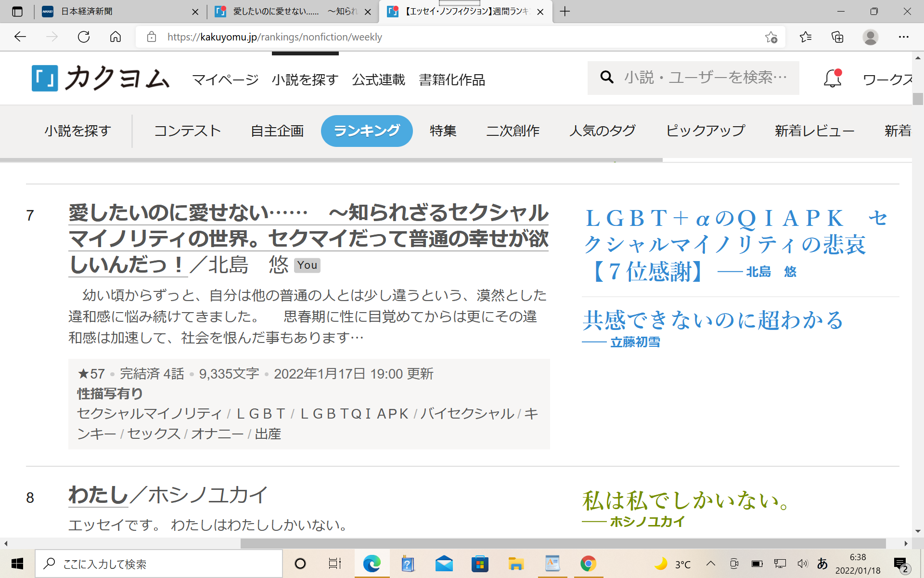Open the Collections icon in toolbar
Screen dimensions: 924x578
[837, 37]
